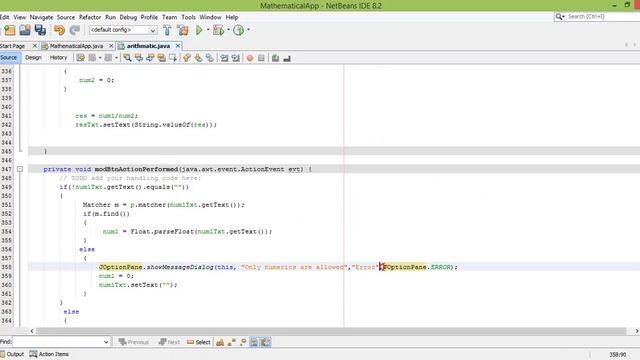Click the Redo arrow icon
640x360 pixels.
tap(75, 30)
